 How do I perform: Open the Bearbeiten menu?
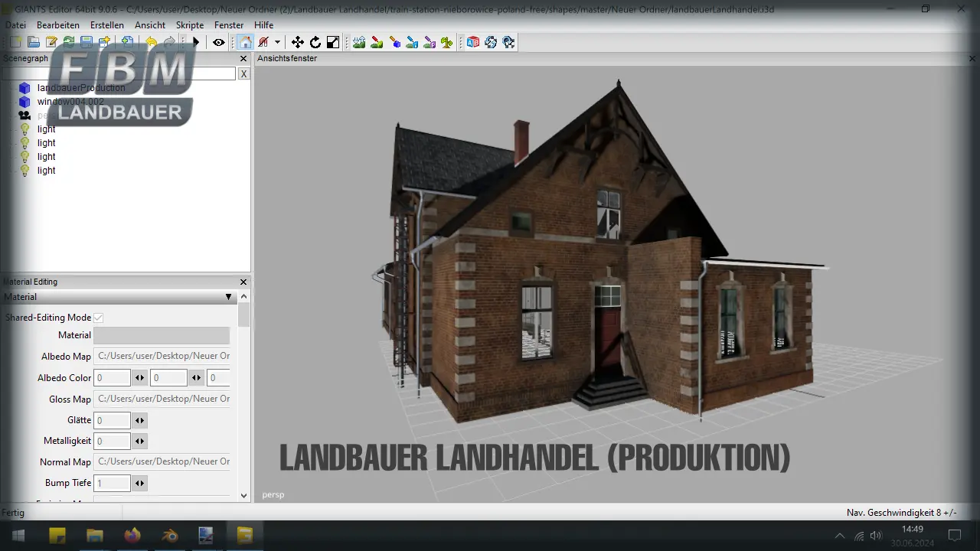[x=58, y=25]
